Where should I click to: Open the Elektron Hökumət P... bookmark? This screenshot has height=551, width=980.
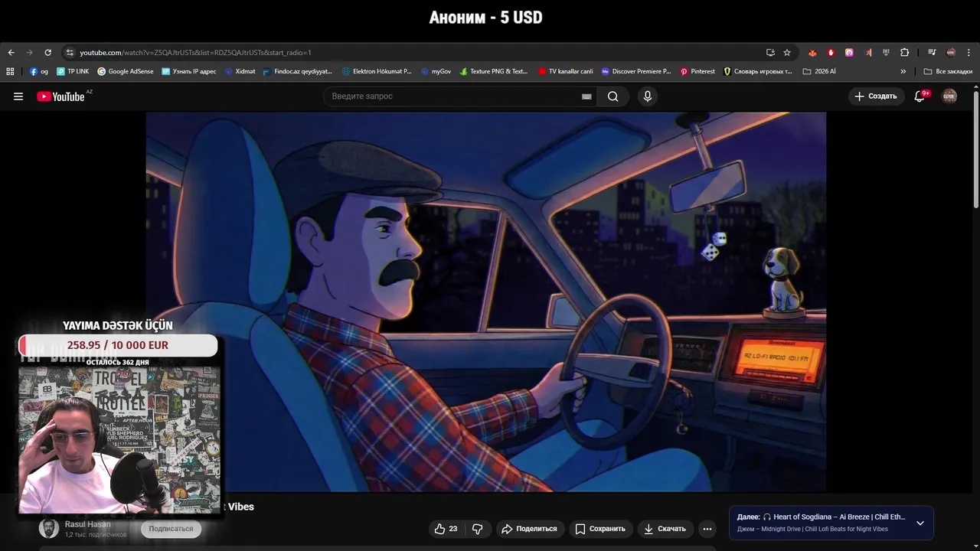(x=377, y=71)
